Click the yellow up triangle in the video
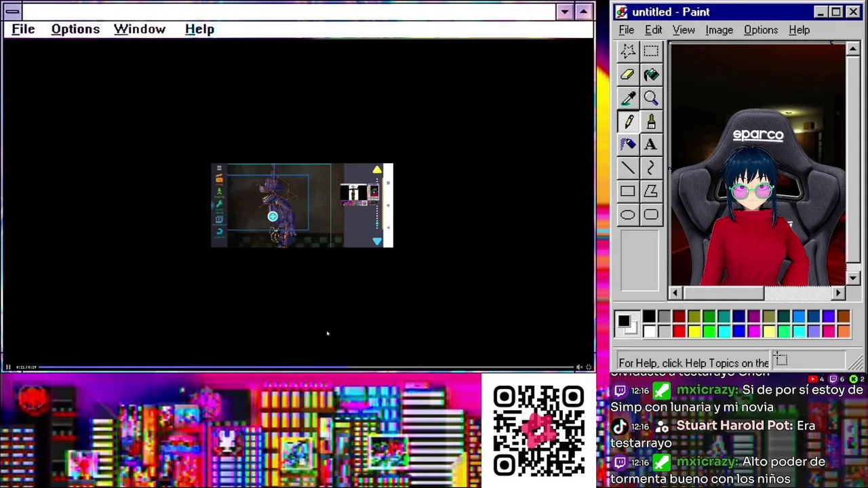Image resolution: width=868 pixels, height=488 pixels. 377,169
